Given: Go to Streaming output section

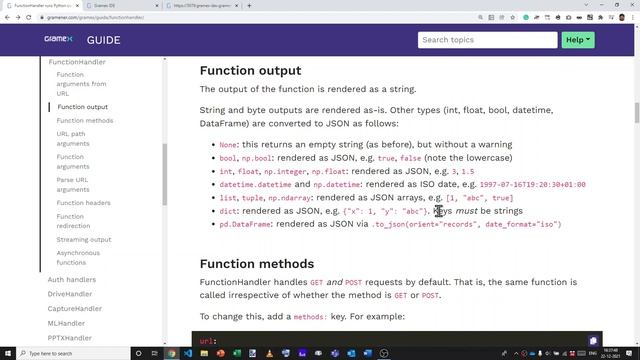Looking at the screenshot, I should [x=84, y=240].
